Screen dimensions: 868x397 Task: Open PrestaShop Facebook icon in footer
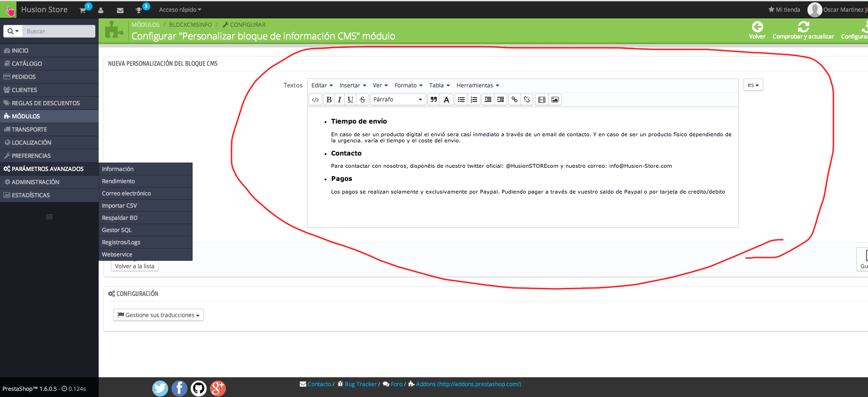(x=179, y=388)
